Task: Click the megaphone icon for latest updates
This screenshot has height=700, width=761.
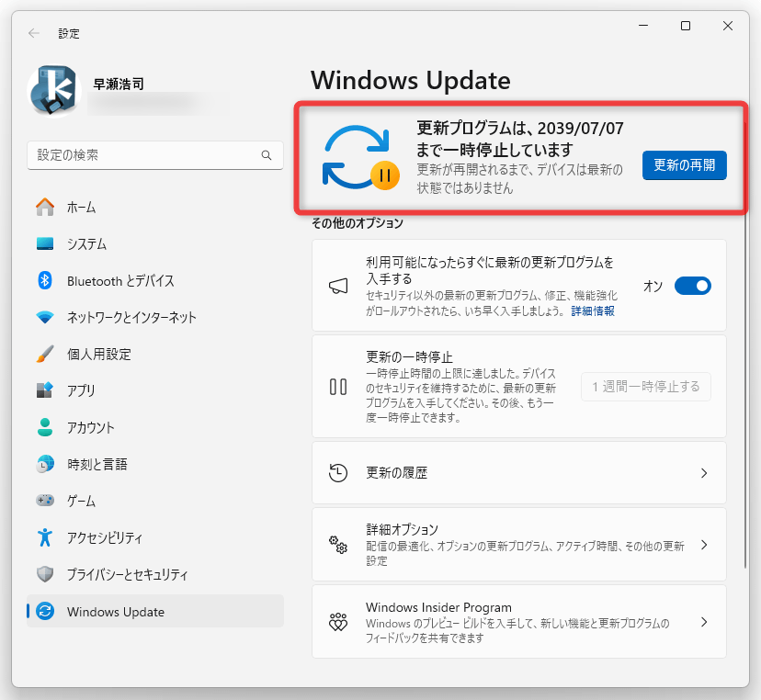Action: pos(338,286)
